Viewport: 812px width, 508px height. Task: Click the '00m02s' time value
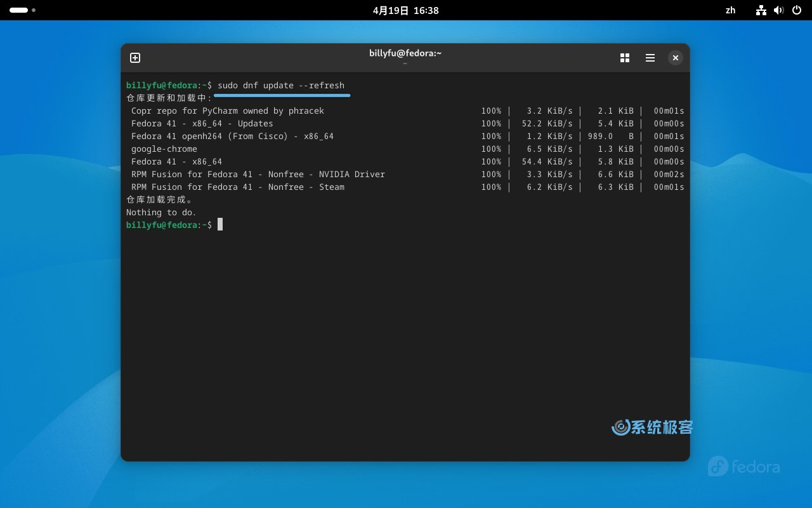pyautogui.click(x=669, y=174)
